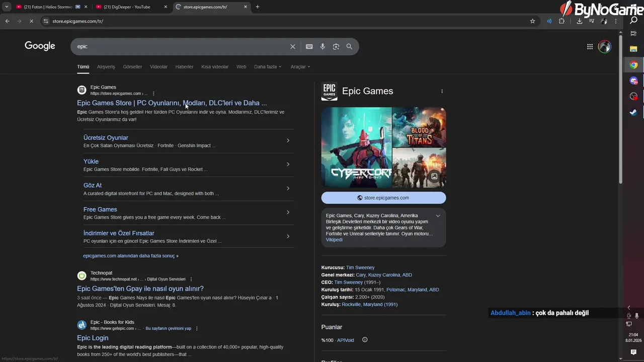Click the magnifier search button in the search box
Screen dimensions: 644x362
349,46
